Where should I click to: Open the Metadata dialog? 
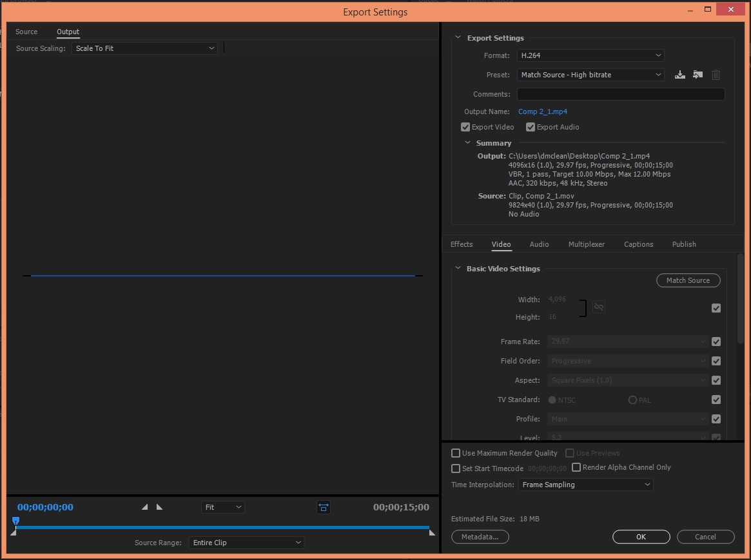(480, 537)
